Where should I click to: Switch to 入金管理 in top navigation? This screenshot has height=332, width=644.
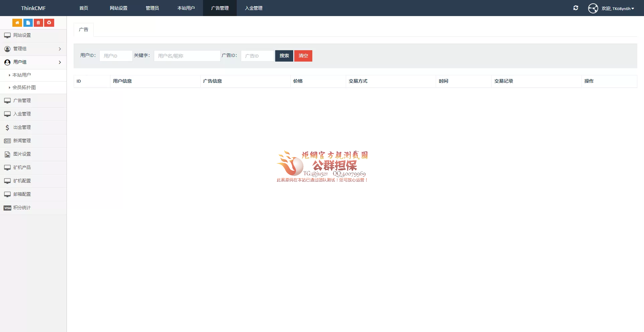pyautogui.click(x=253, y=8)
